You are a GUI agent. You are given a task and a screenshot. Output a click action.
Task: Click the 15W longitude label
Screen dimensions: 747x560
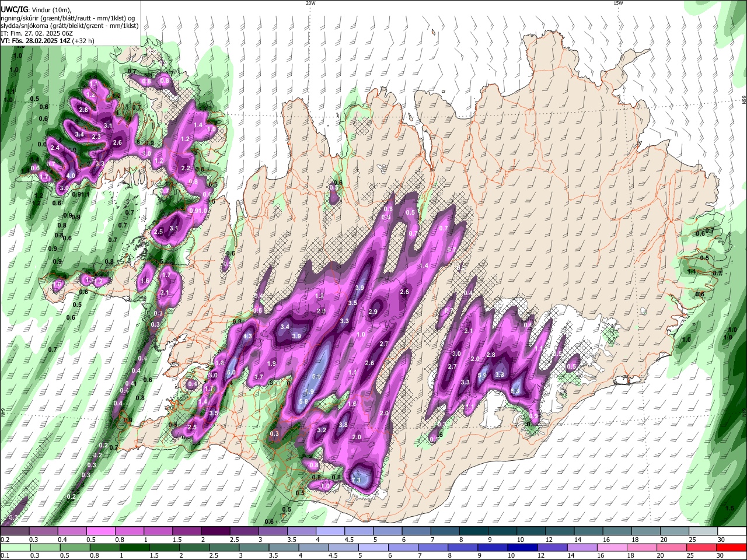[x=618, y=2]
